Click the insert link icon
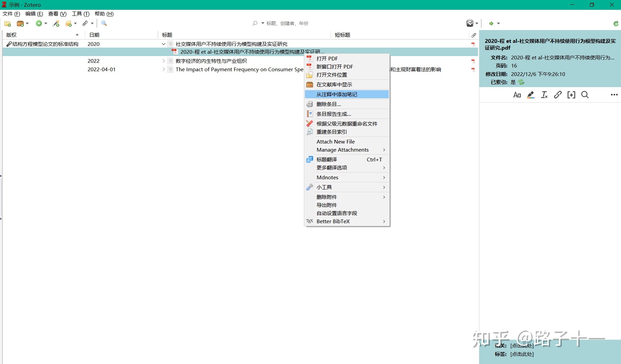 pyautogui.click(x=558, y=95)
